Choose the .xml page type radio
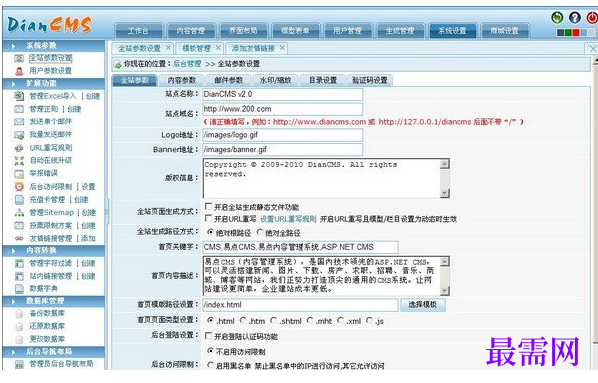 coord(341,320)
